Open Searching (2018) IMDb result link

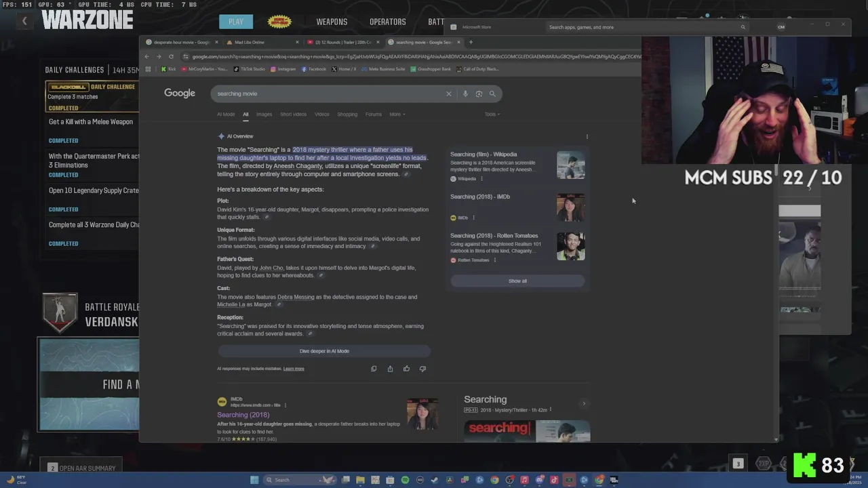click(243, 415)
